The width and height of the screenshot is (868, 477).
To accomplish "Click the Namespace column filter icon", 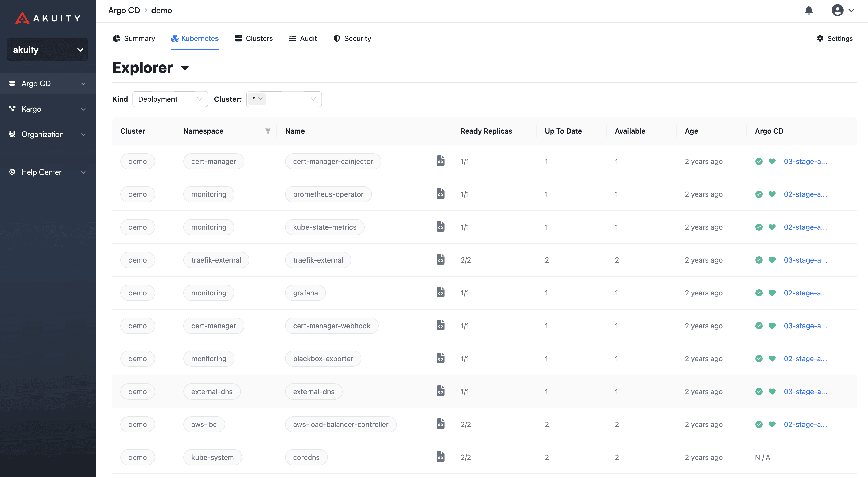I will coord(268,131).
